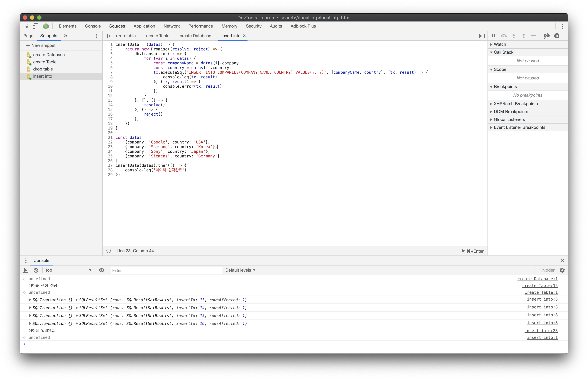The height and width of the screenshot is (380, 588).
Task: Click the inspect element picker icon
Action: [x=26, y=26]
